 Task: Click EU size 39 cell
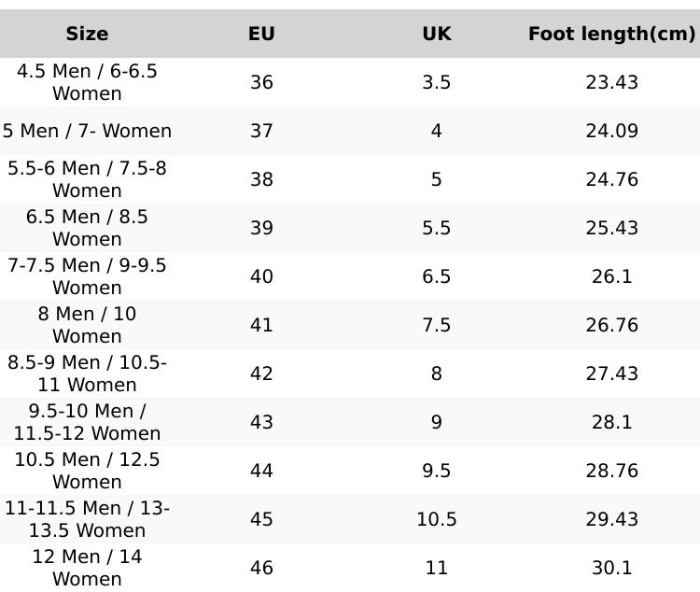(261, 228)
